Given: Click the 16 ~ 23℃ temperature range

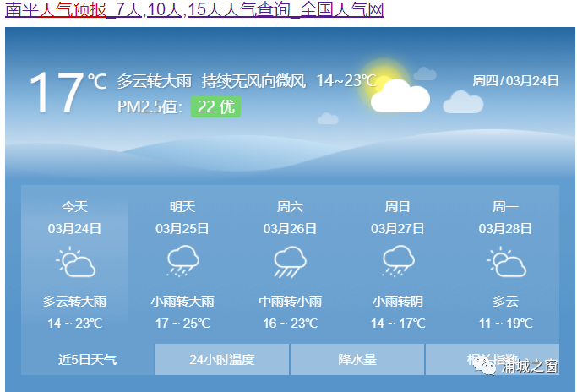Looking at the screenshot, I should (291, 324).
